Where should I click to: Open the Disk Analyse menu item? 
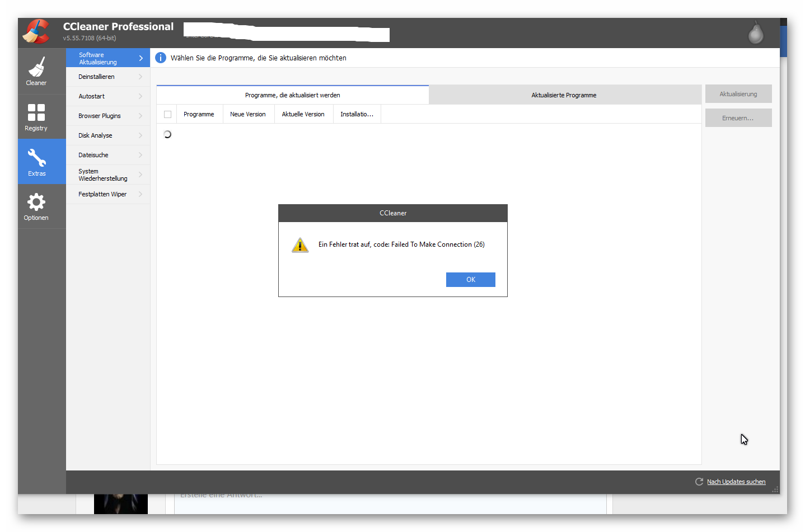tap(108, 135)
